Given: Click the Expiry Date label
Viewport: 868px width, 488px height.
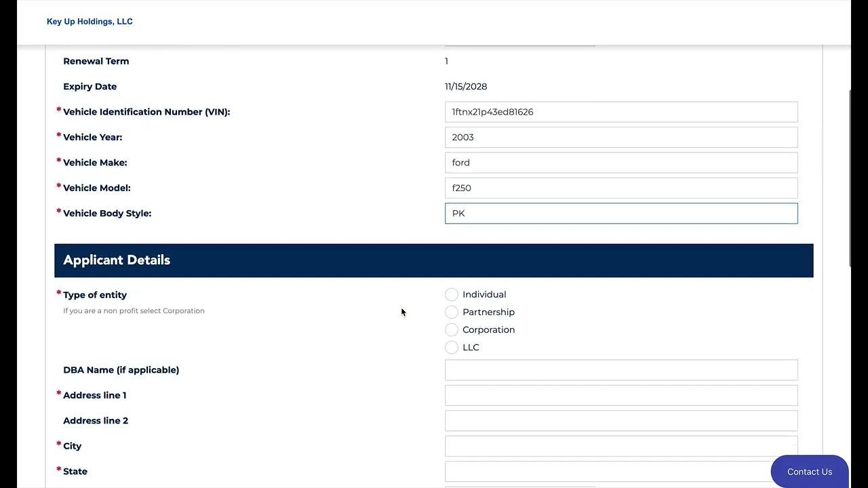Looking at the screenshot, I should (90, 87).
